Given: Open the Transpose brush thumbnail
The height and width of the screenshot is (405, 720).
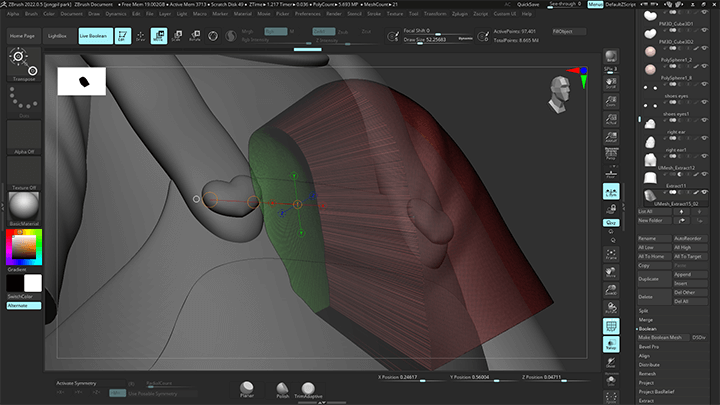Looking at the screenshot, I should pos(24,64).
